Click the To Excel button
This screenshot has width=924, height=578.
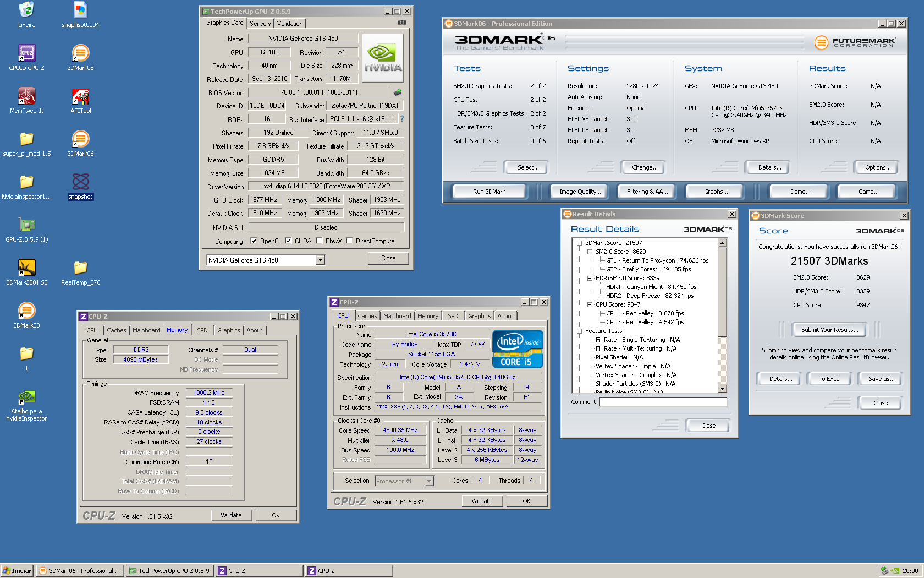point(829,379)
